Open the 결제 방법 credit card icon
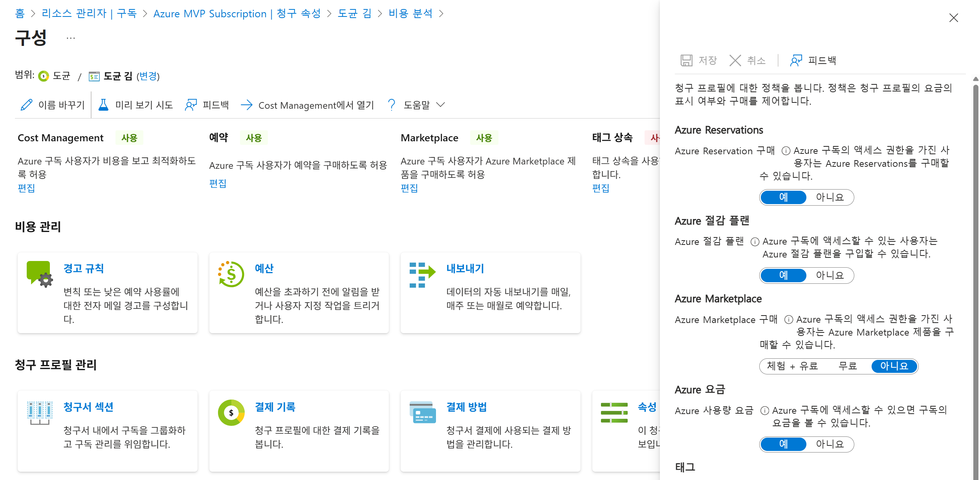The width and height of the screenshot is (980, 480). pyautogui.click(x=422, y=412)
